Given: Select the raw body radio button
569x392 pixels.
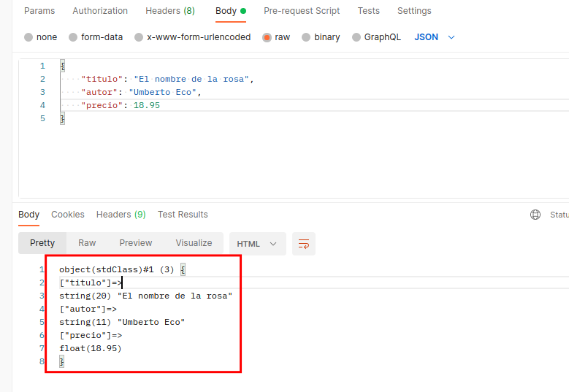Looking at the screenshot, I should 267,37.
